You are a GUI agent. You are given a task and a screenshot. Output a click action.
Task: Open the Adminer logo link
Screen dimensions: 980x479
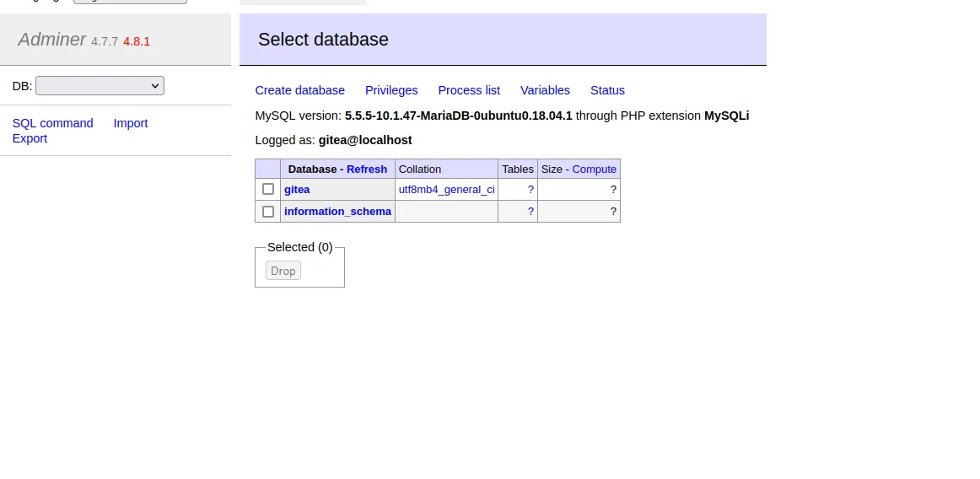[51, 40]
